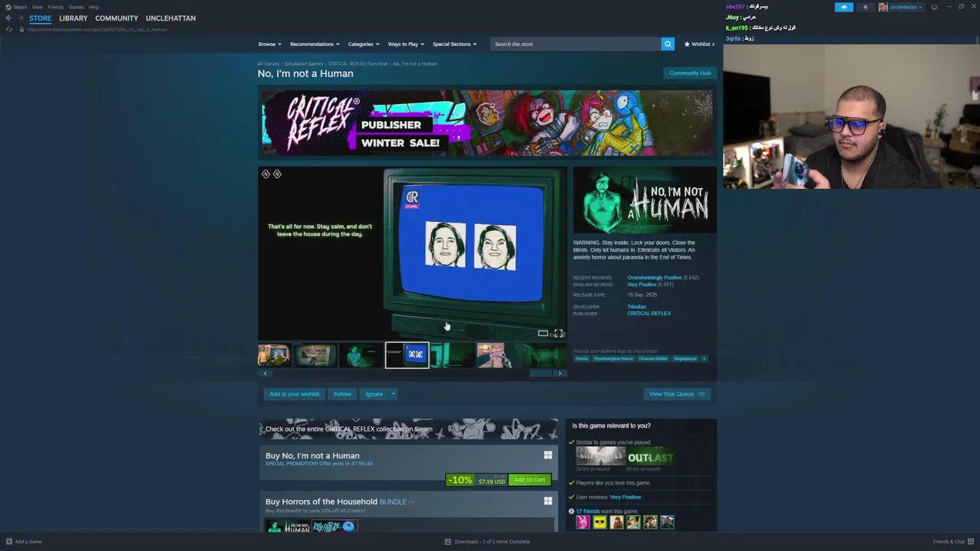This screenshot has height=551, width=980.
Task: Open the Community Hub
Action: pos(690,73)
